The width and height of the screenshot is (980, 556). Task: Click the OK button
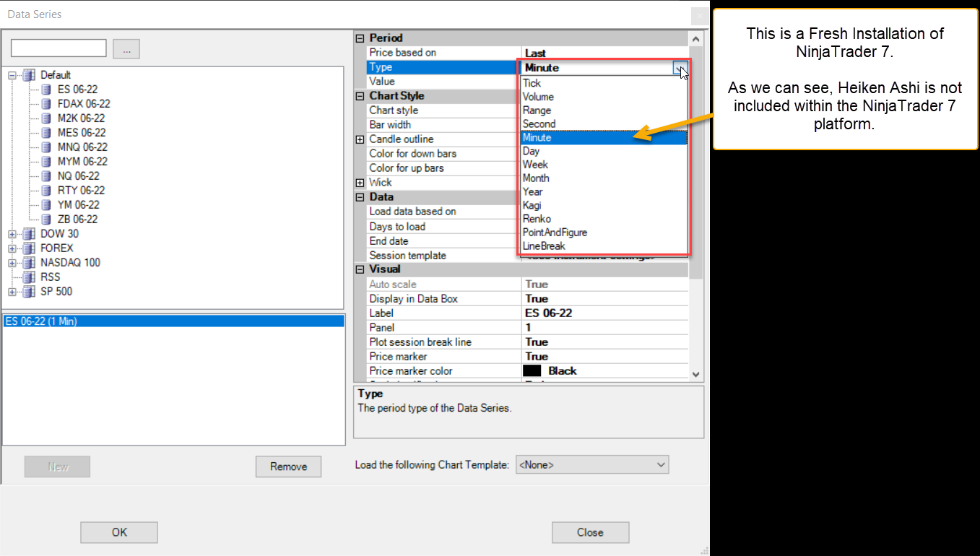[119, 532]
